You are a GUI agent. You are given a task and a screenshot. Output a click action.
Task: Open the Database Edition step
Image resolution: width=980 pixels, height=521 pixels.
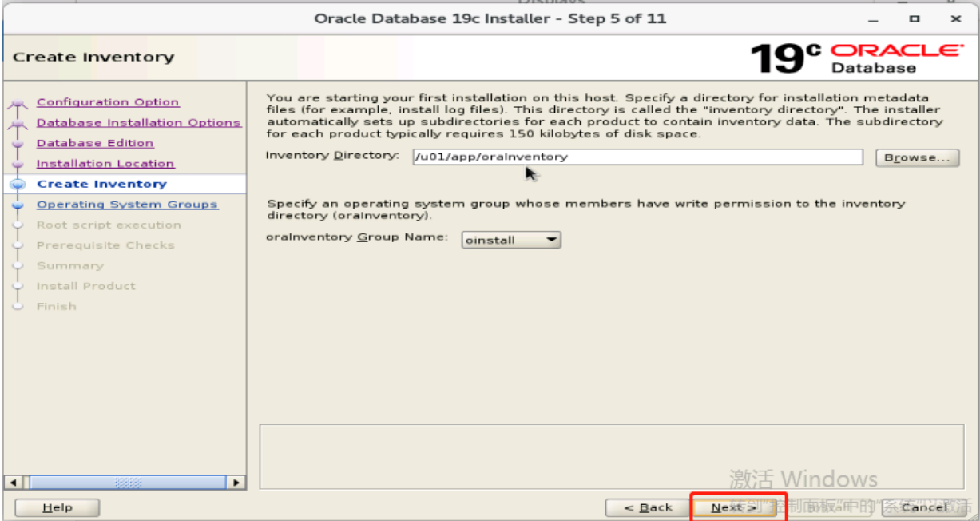point(95,143)
